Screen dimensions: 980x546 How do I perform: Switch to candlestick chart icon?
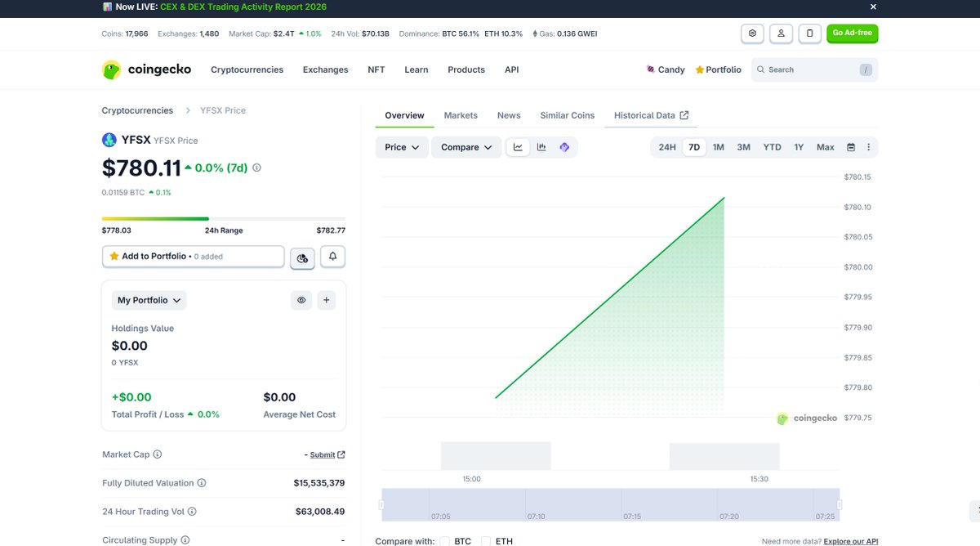pyautogui.click(x=541, y=147)
